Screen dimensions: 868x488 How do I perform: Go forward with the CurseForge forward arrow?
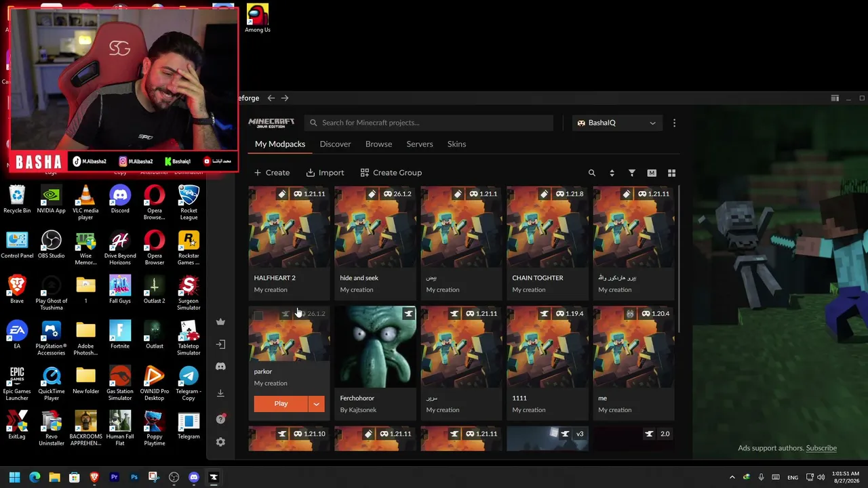(285, 98)
